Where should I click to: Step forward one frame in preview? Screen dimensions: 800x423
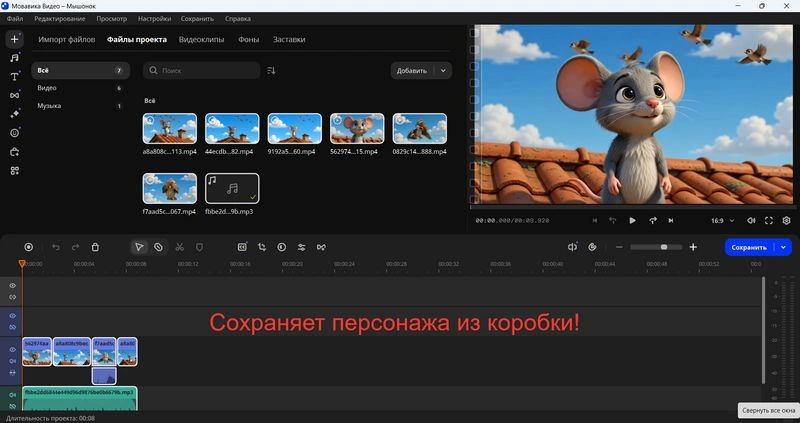point(653,220)
